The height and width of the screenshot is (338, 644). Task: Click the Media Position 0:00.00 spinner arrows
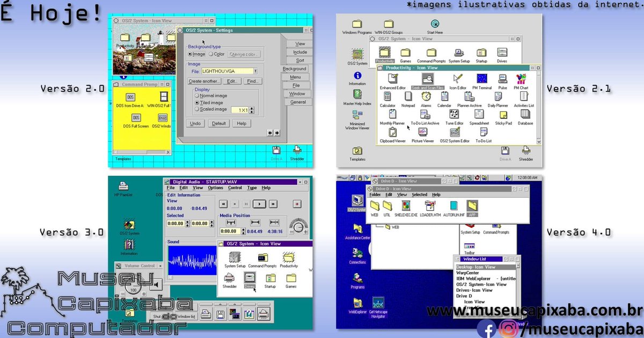pos(243,232)
